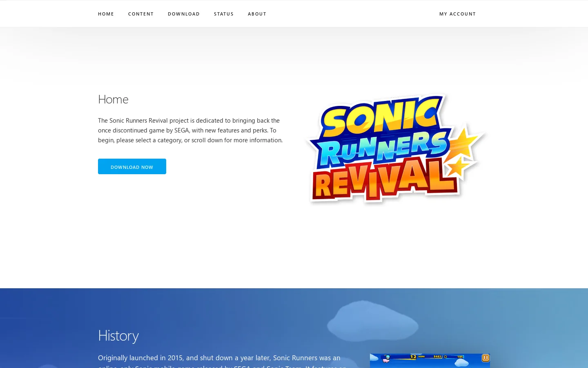
Task: Click the Download Now button
Action: tap(132, 166)
